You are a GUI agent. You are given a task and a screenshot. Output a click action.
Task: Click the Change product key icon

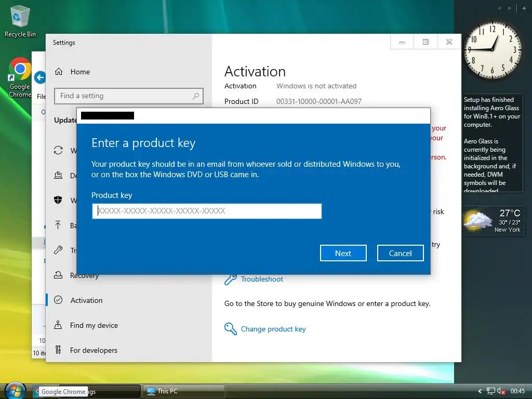click(230, 329)
